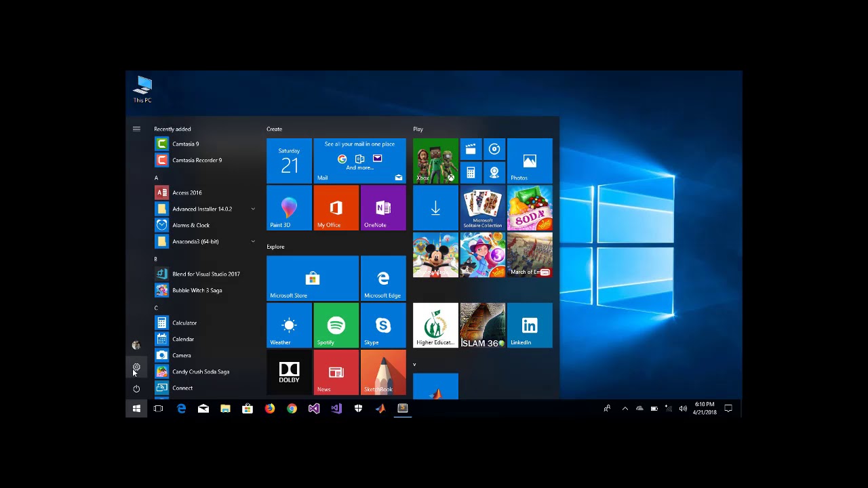This screenshot has height=488, width=868.
Task: Open the Skype tile
Action: (x=383, y=325)
